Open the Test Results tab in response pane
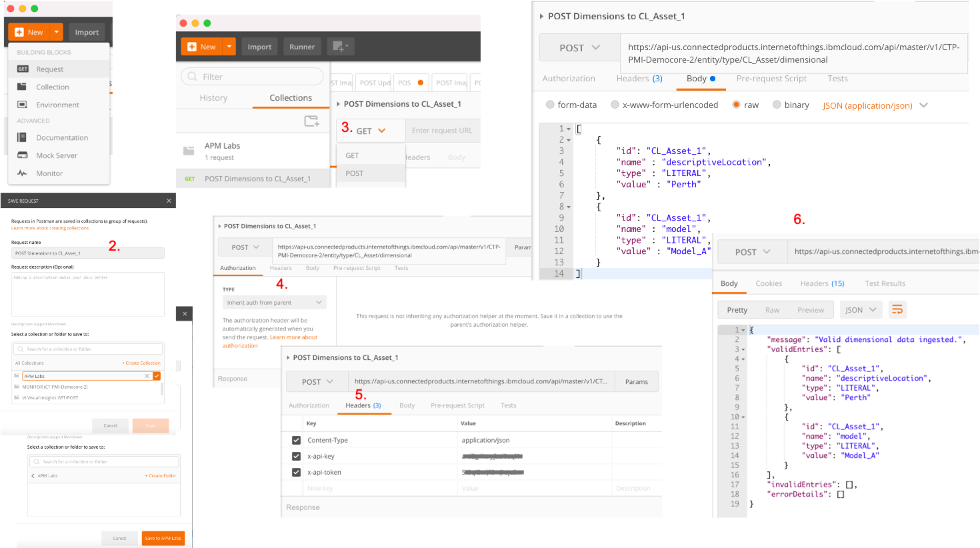The height and width of the screenshot is (548, 980). click(x=885, y=283)
